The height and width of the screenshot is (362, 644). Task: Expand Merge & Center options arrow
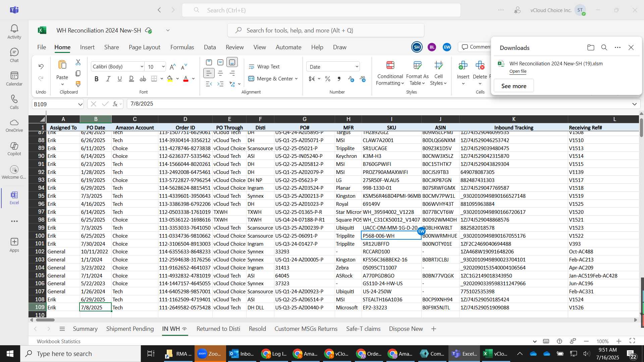(x=296, y=79)
